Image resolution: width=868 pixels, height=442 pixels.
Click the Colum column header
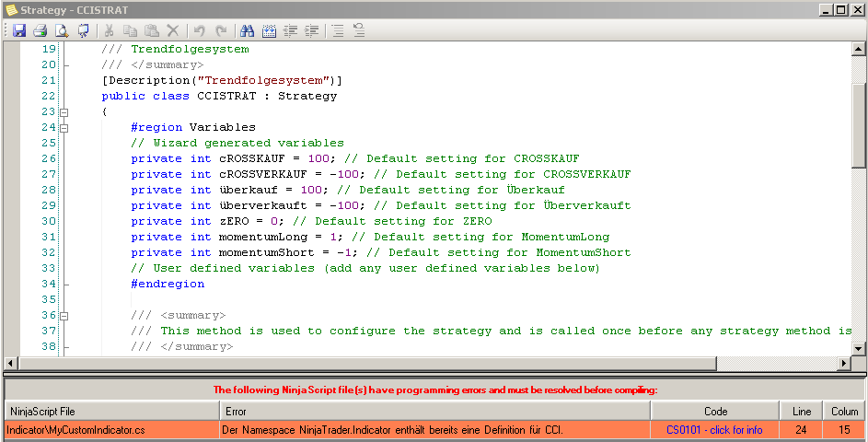coord(844,411)
